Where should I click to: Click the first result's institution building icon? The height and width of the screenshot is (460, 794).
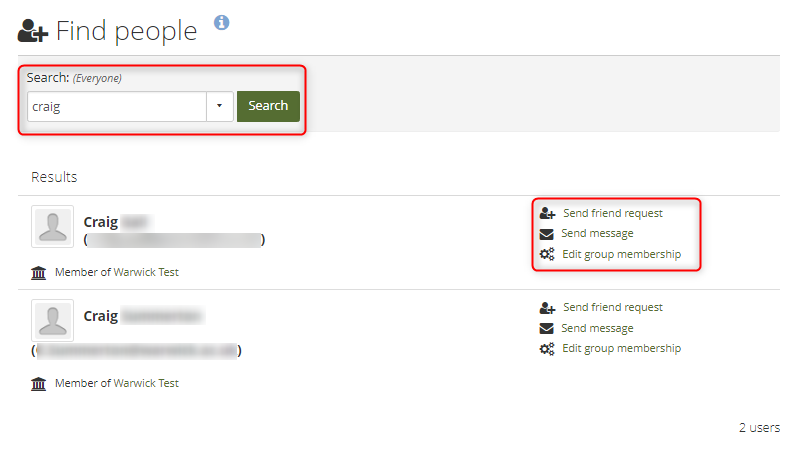[x=39, y=272]
